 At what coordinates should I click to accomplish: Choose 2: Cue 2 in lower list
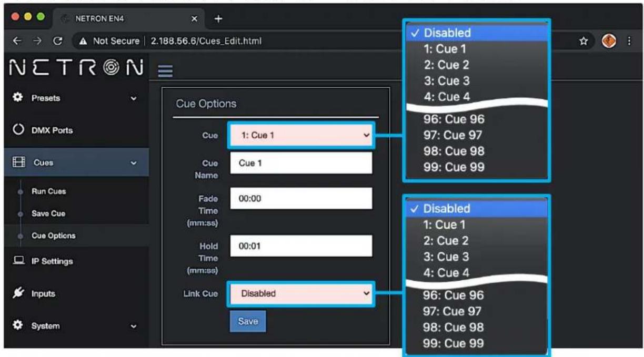point(446,241)
